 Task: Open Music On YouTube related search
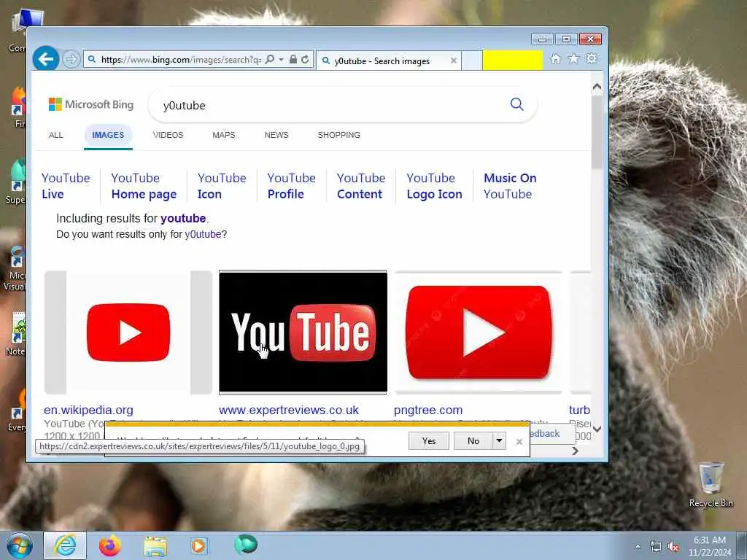(510, 186)
